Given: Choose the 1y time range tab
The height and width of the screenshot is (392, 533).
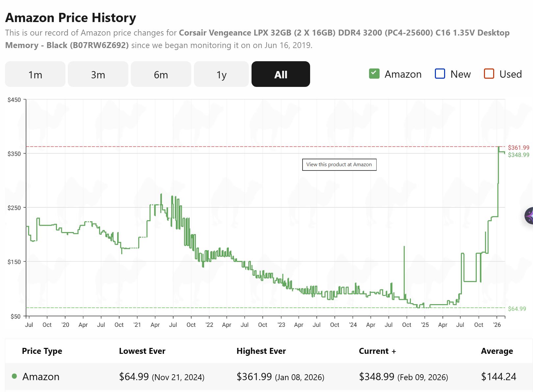Looking at the screenshot, I should tap(221, 74).
